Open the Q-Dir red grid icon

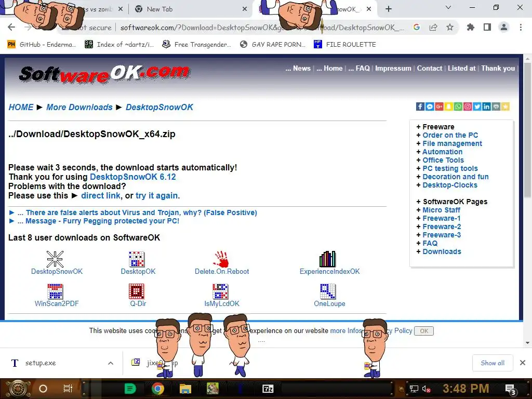pyautogui.click(x=137, y=291)
